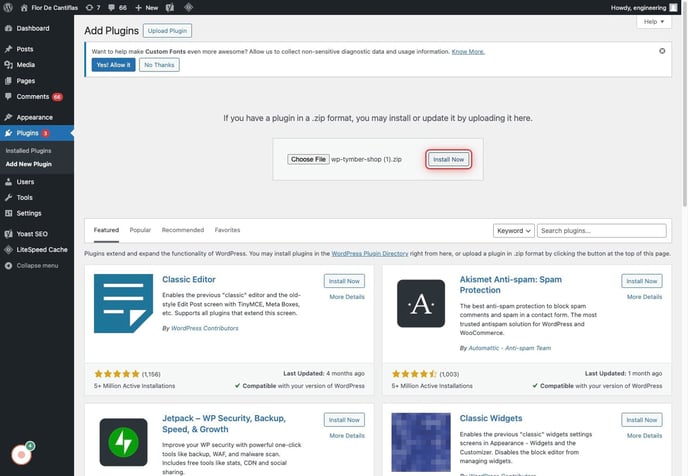
Task: Click the Upload Plugin button
Action: [x=168, y=32]
